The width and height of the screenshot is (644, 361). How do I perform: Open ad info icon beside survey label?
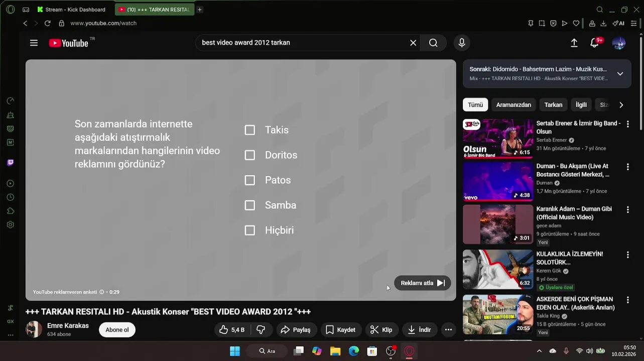(x=102, y=292)
